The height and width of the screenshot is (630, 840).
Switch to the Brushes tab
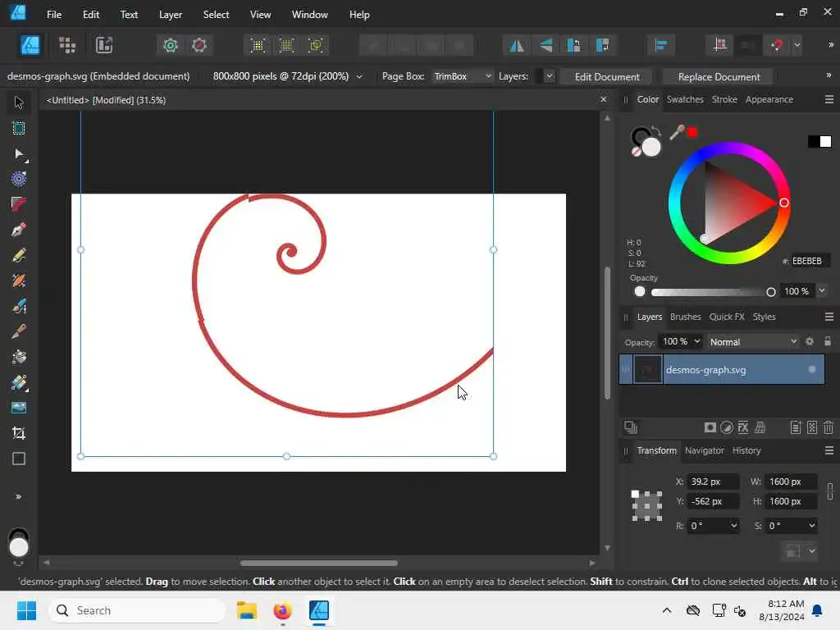[685, 317]
